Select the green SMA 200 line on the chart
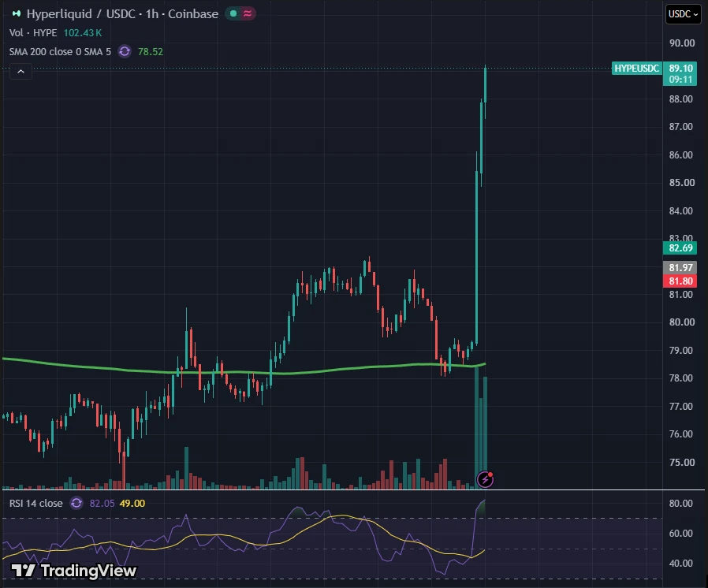708x588 pixels. [244, 372]
